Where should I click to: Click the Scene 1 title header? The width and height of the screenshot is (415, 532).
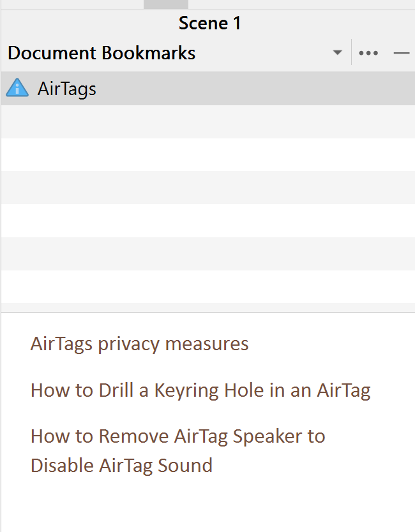(209, 23)
